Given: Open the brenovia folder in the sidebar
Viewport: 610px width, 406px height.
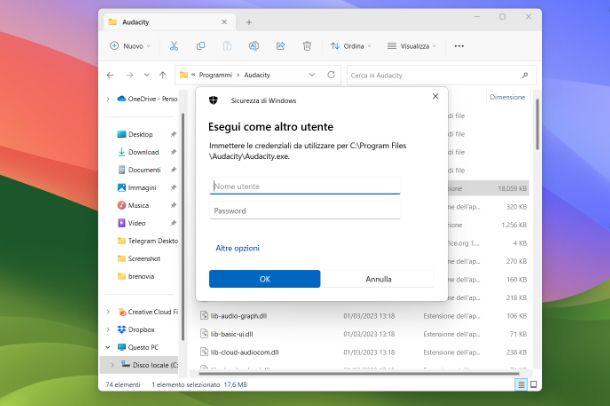Looking at the screenshot, I should coord(135,276).
